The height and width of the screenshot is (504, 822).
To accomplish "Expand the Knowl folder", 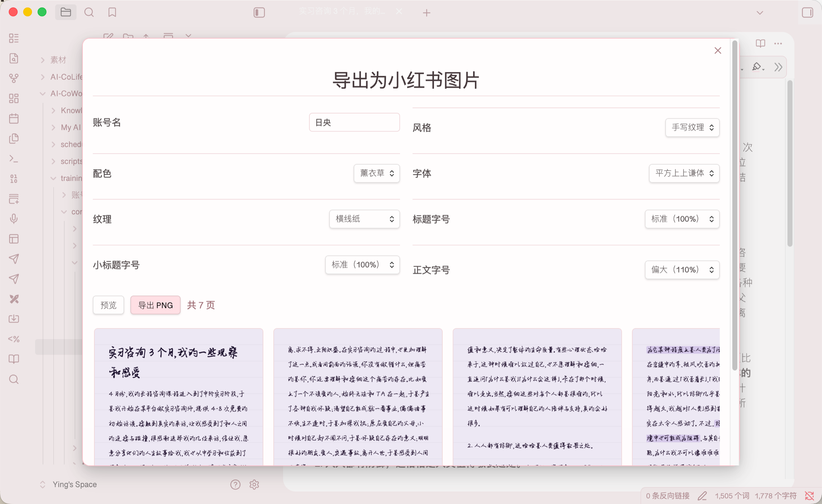I will pos(53,110).
